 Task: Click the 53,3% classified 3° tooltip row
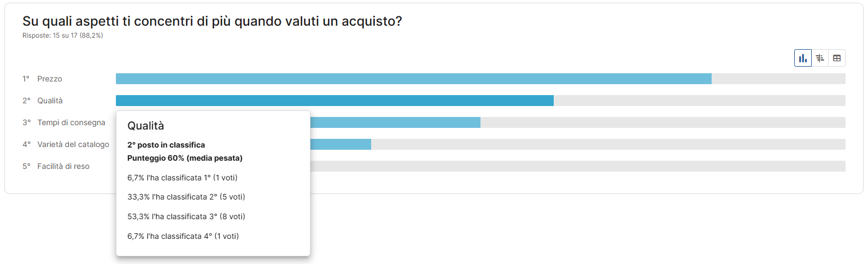tap(186, 216)
